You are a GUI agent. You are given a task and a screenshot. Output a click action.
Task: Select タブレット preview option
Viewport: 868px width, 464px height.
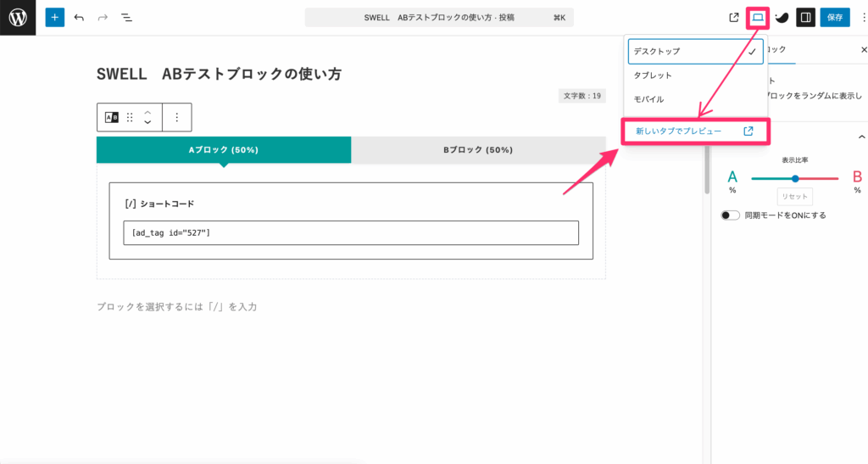(695, 75)
